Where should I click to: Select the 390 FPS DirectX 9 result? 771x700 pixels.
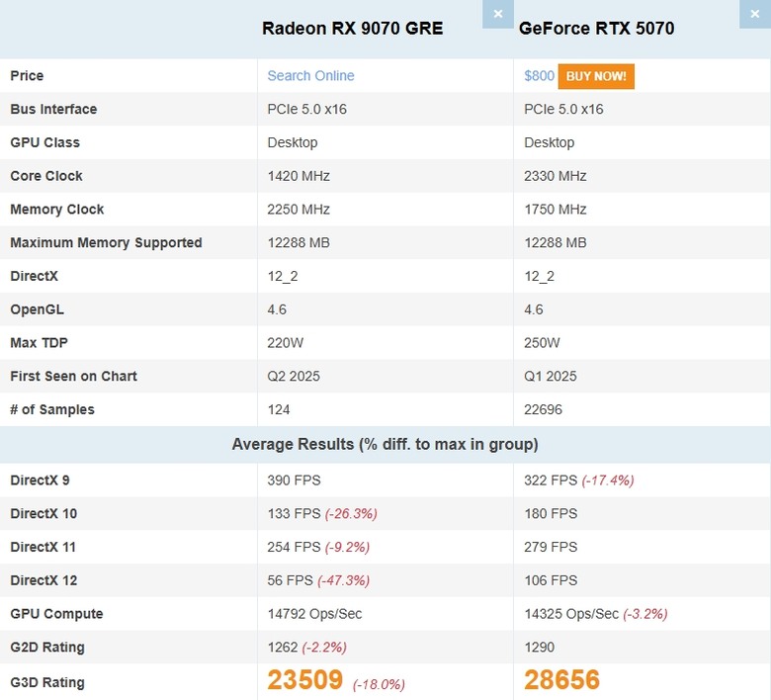pos(294,481)
